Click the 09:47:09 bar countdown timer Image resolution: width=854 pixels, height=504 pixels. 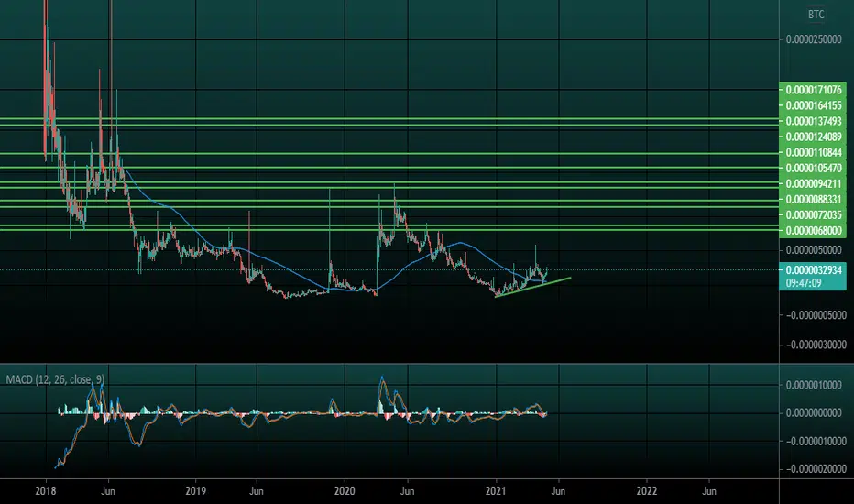coord(804,283)
